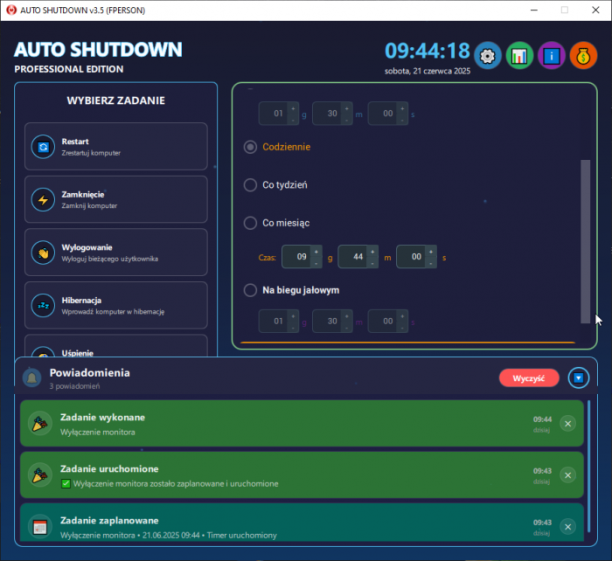Viewport: 612px width, 561px height.
Task: Click minutes field 30 under Na biegu jałowym
Action: [x=332, y=321]
